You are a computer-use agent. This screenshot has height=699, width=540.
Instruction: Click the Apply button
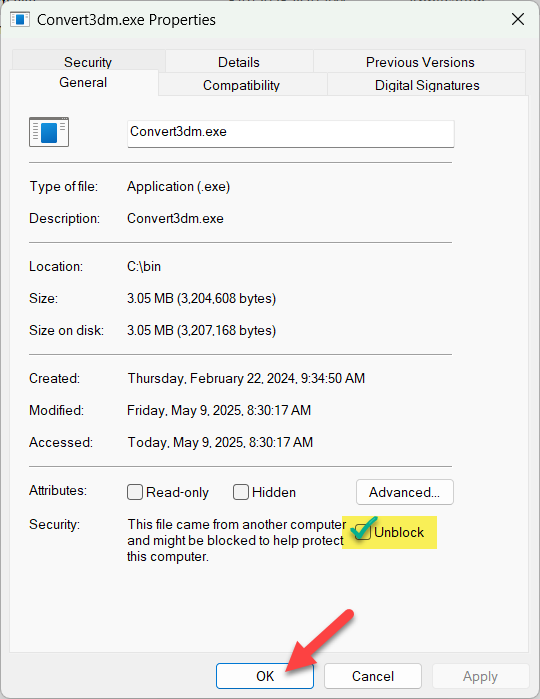click(x=480, y=676)
